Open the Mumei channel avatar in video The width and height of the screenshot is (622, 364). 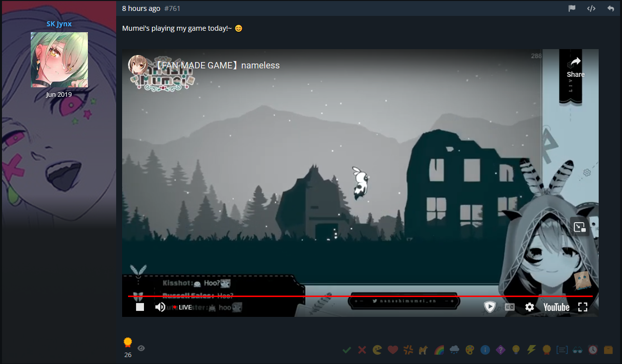(x=138, y=65)
